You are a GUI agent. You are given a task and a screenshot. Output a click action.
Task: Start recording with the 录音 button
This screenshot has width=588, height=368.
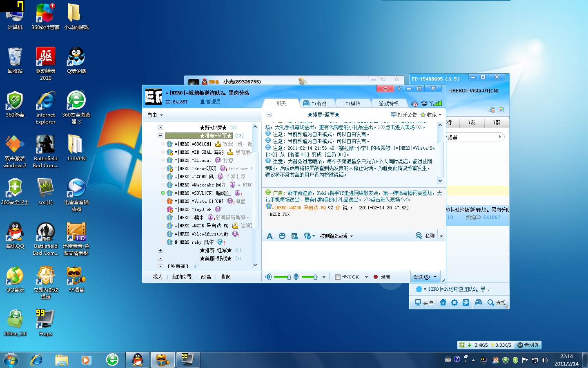[382, 277]
